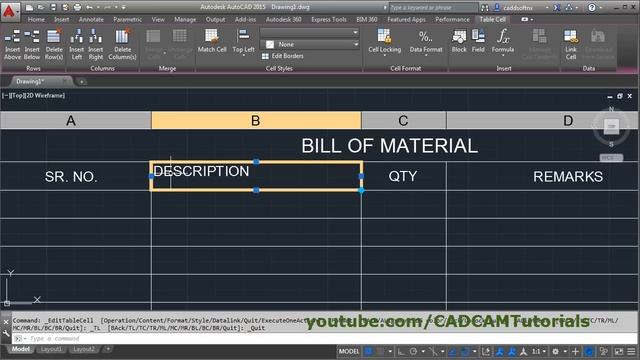Click the REMARKS table cell
Screen dimensions: 640x360
[x=543, y=176]
